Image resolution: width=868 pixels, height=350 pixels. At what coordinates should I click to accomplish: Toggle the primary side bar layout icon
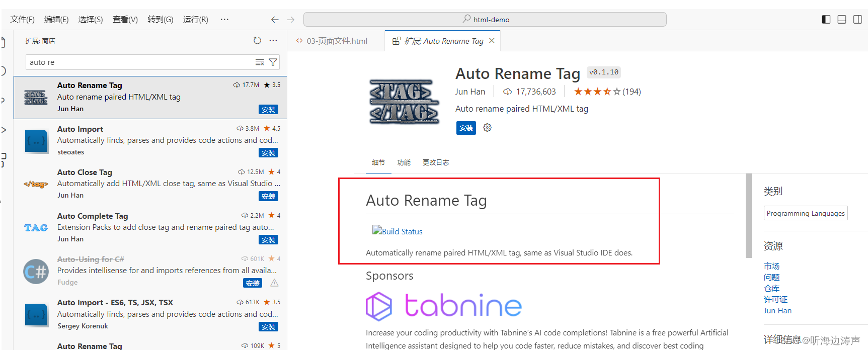click(826, 20)
